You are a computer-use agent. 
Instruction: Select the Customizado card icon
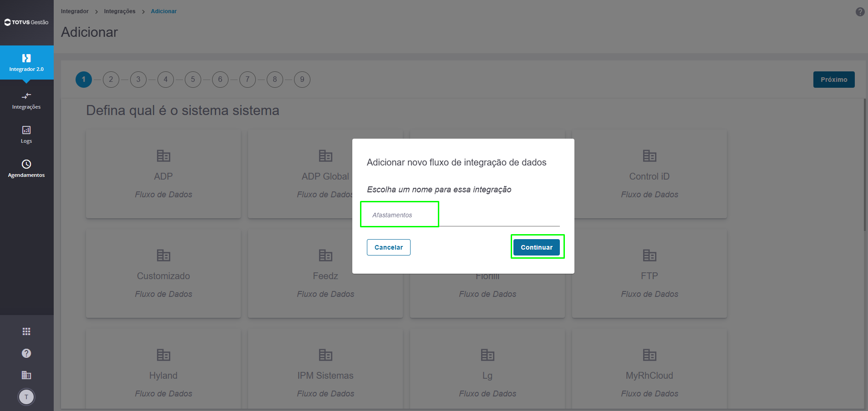coord(163,256)
